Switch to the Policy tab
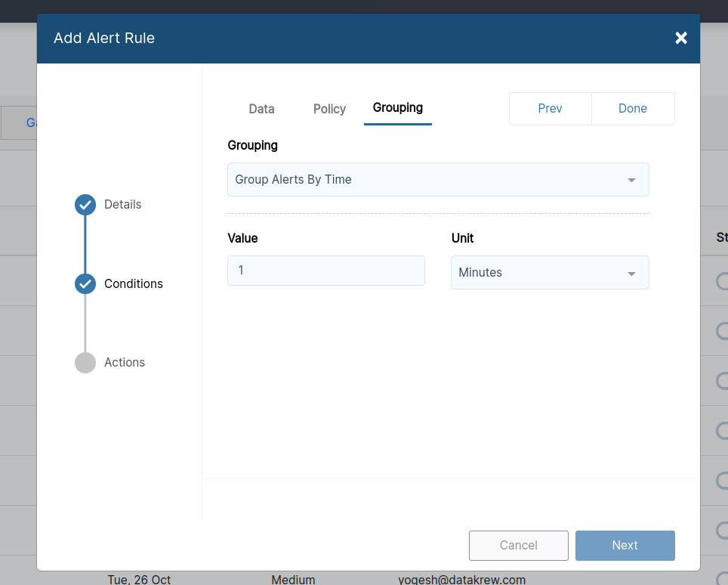 click(329, 108)
